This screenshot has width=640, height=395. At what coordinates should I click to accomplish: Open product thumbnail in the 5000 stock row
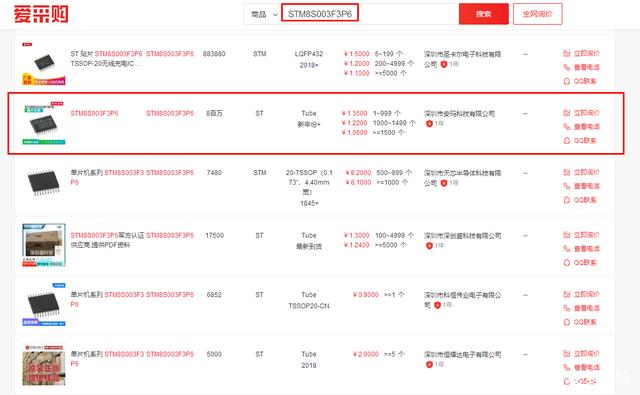44,364
